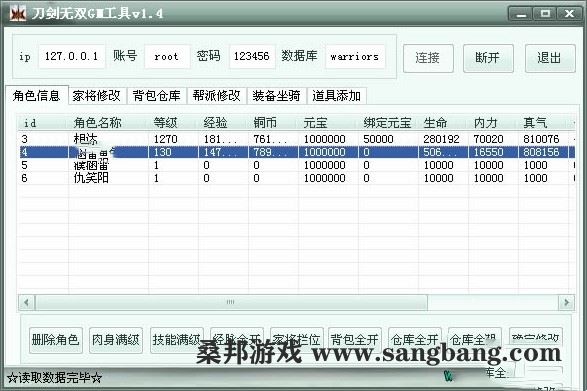Click the 退出 exit button
587x391 pixels.
pos(550,58)
